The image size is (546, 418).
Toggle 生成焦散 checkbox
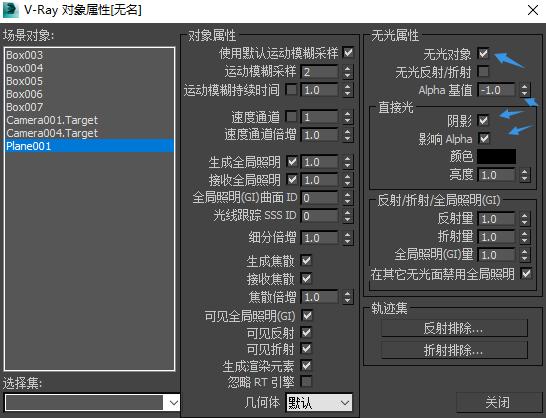pos(306,261)
